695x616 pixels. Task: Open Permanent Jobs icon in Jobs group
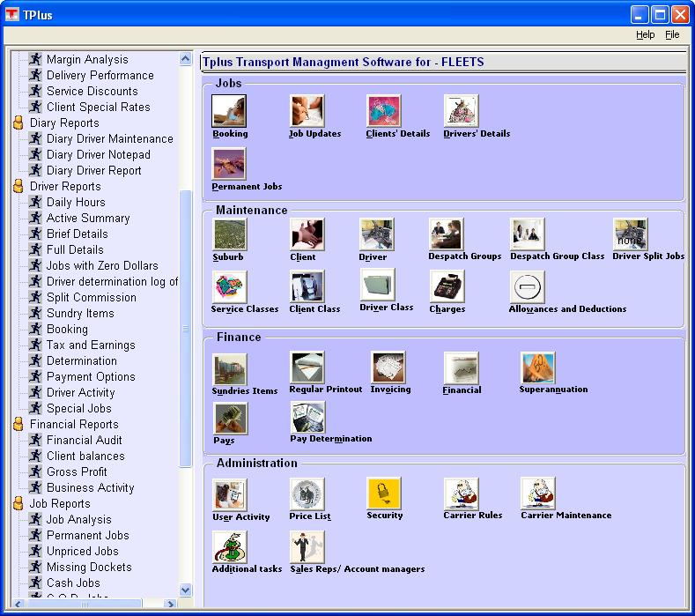pyautogui.click(x=229, y=164)
